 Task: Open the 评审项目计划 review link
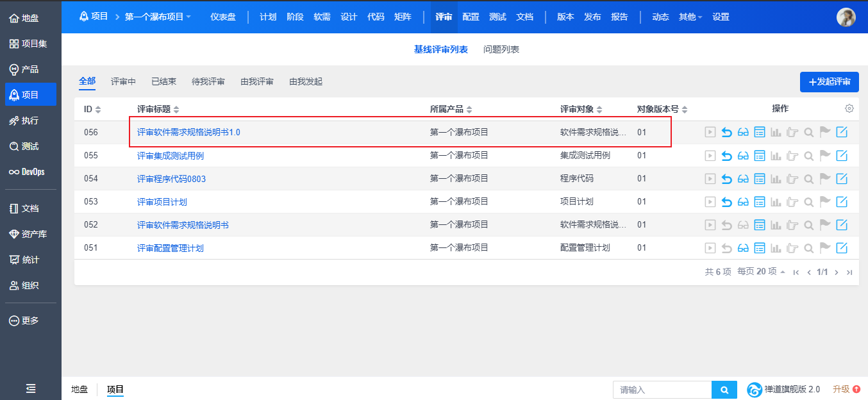(162, 202)
